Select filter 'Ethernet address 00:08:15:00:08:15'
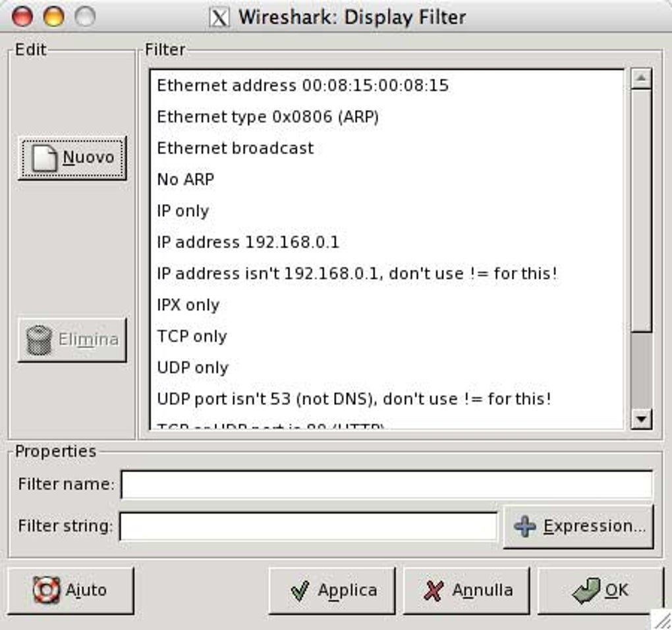Image resolution: width=672 pixels, height=630 pixels. coord(387,85)
